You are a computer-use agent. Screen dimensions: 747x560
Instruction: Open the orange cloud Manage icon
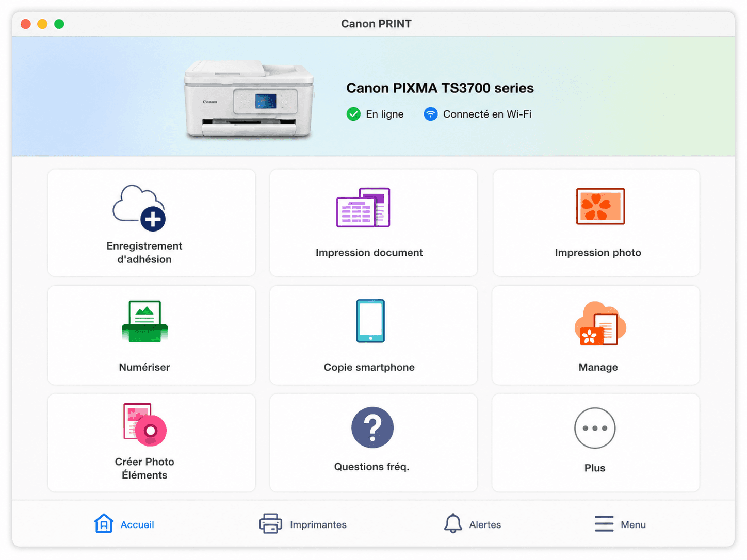tap(600, 323)
